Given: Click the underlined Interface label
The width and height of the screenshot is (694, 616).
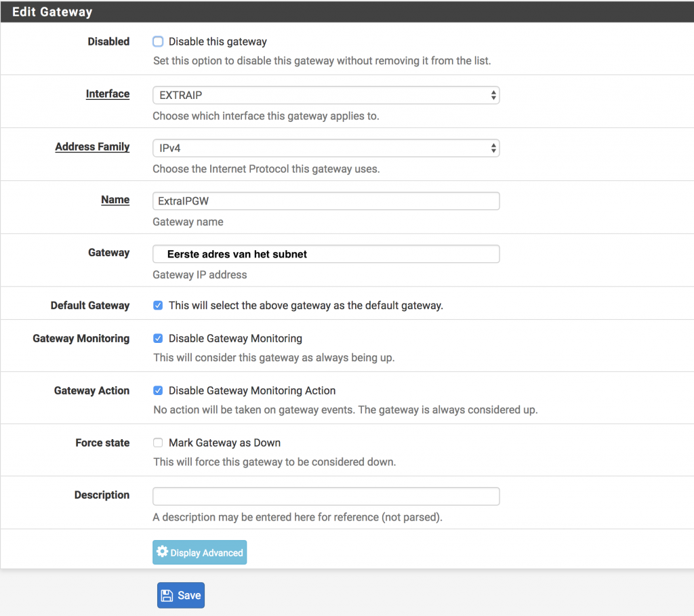Looking at the screenshot, I should (x=108, y=94).
